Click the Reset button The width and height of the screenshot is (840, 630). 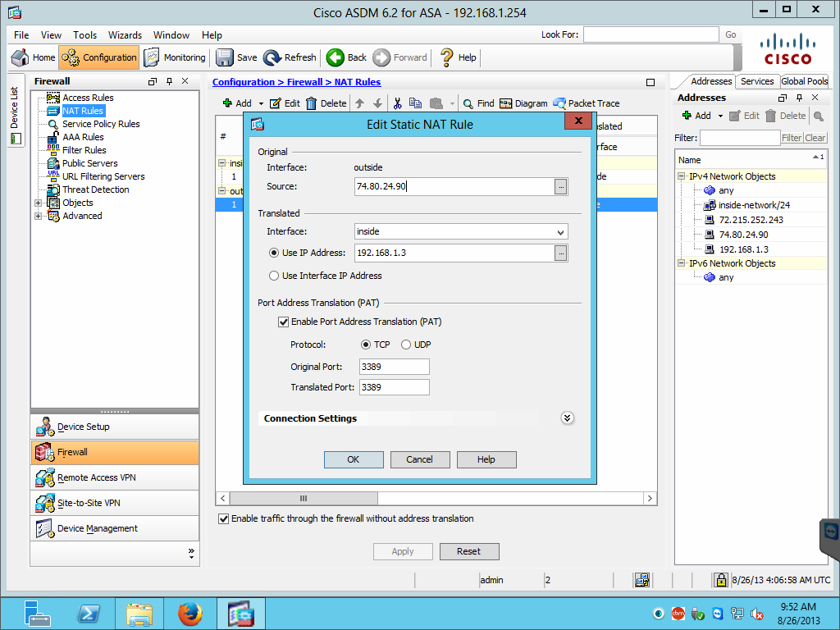[468, 551]
